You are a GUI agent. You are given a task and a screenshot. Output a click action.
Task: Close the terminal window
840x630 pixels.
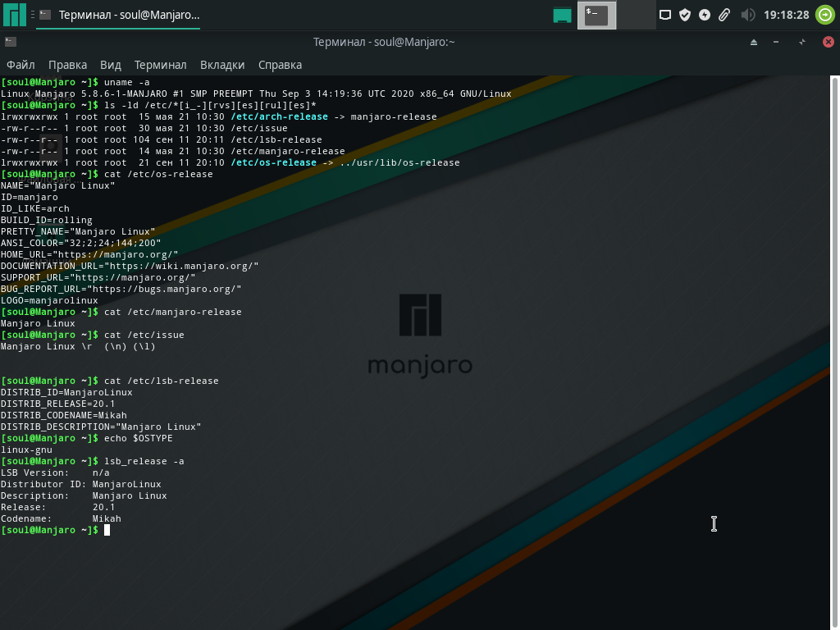[x=829, y=42]
